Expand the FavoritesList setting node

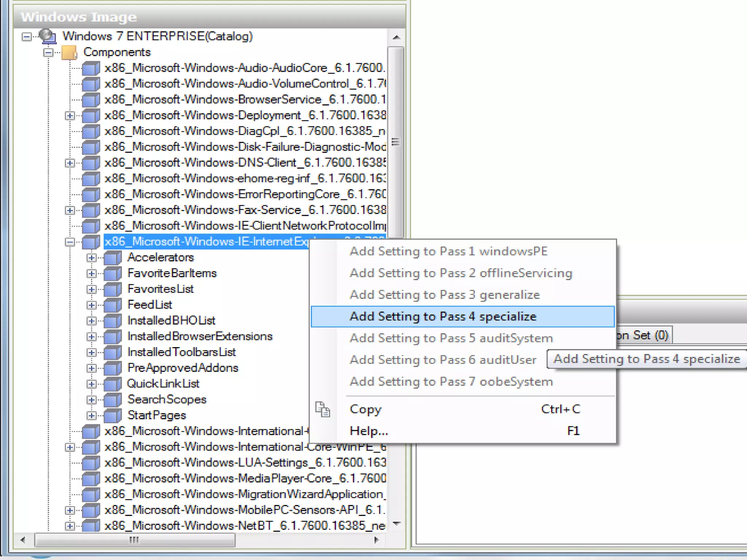click(92, 289)
